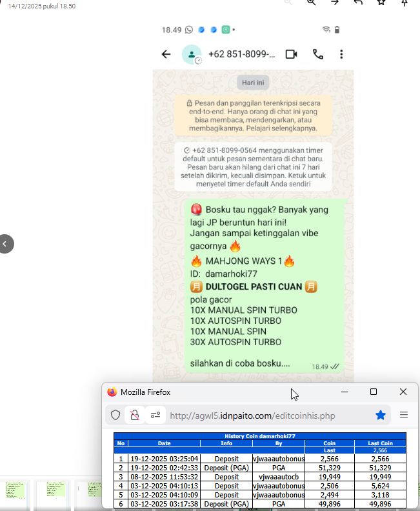The height and width of the screenshot is (511, 420).
Task: Open the site permissions icon in Firefox
Action: coord(155,415)
